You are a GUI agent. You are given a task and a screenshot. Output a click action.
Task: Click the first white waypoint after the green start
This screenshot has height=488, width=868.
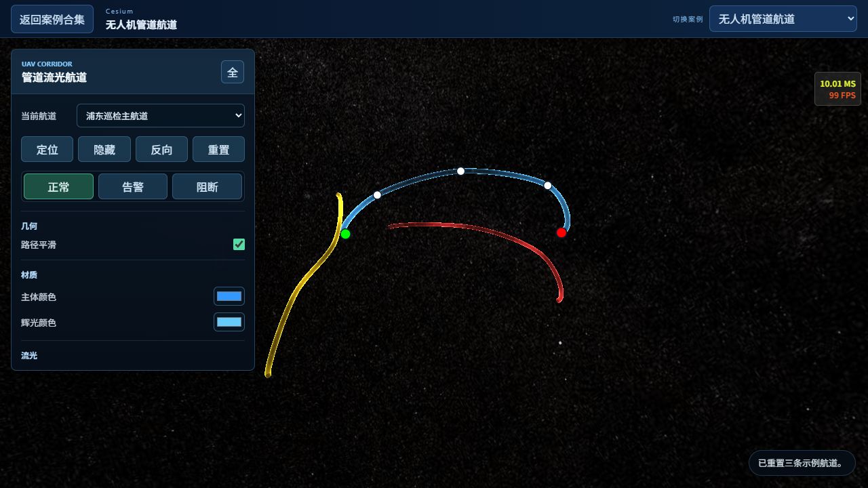377,195
